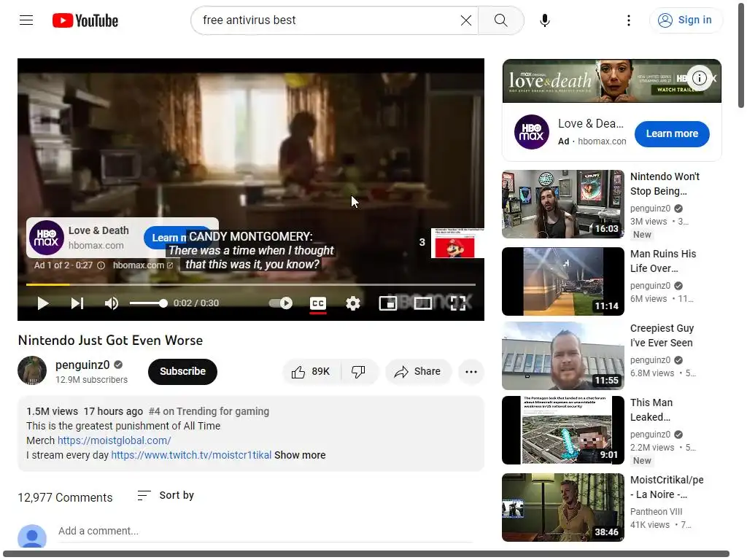Click title 'Nintendo Won't Stop Being...'

point(665,184)
